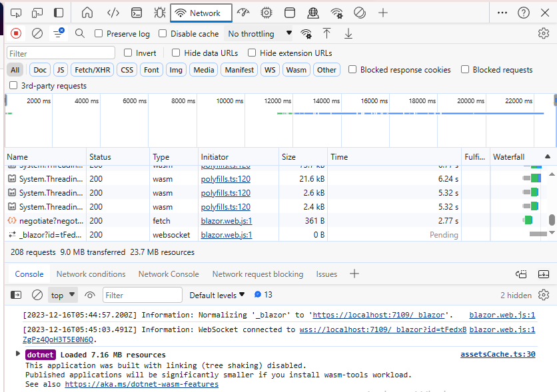557x392 pixels.
Task: Open DevTools help question mark
Action: 524,13
